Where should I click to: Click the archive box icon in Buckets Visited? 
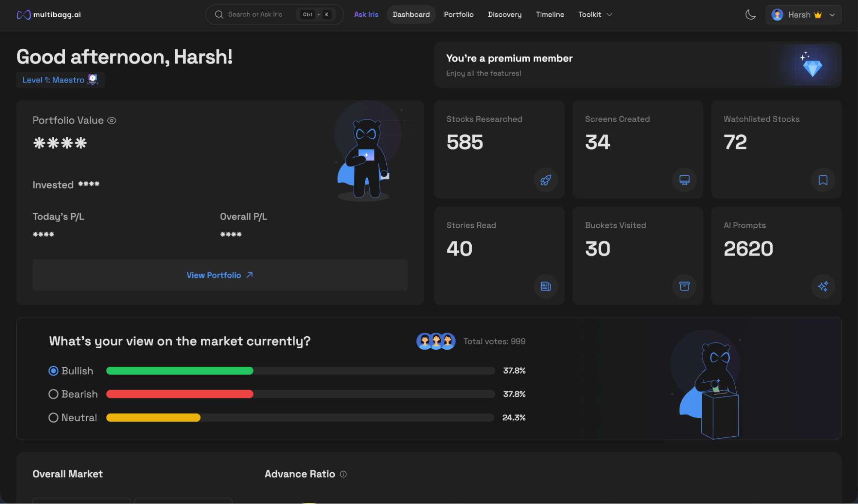684,286
